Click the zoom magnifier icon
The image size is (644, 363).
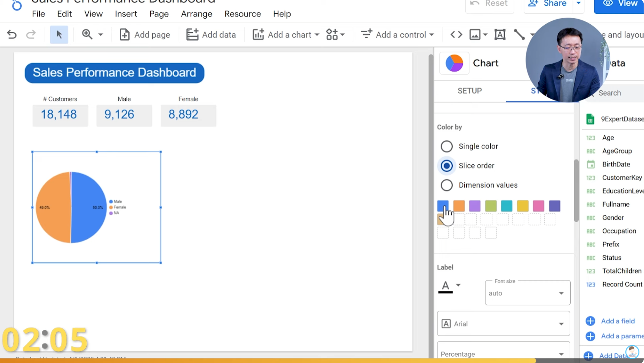(87, 34)
